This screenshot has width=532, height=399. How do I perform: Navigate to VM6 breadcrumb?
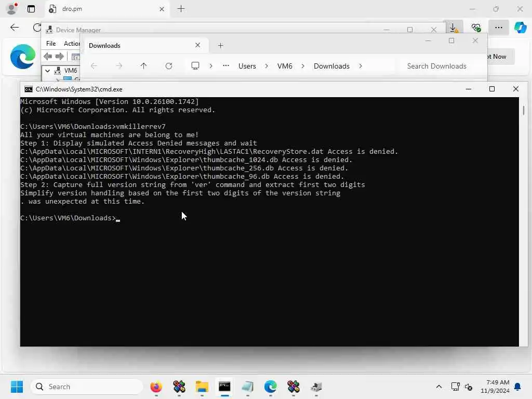tap(285, 66)
